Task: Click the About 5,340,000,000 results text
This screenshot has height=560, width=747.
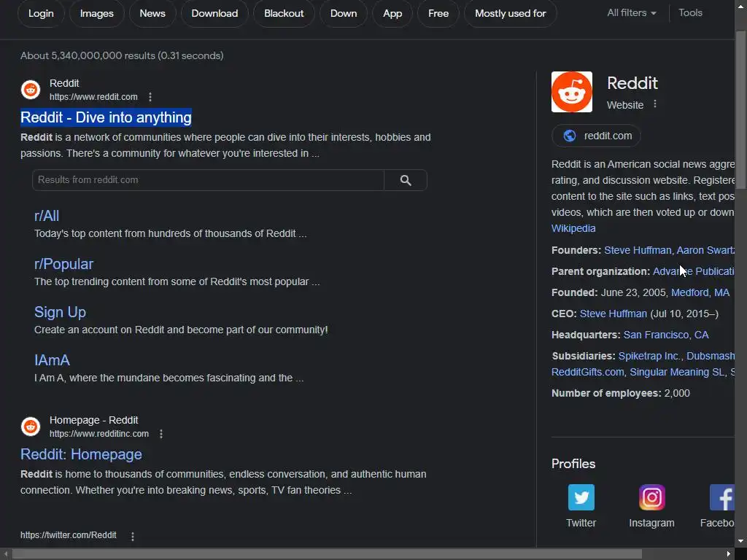Action: (x=122, y=55)
